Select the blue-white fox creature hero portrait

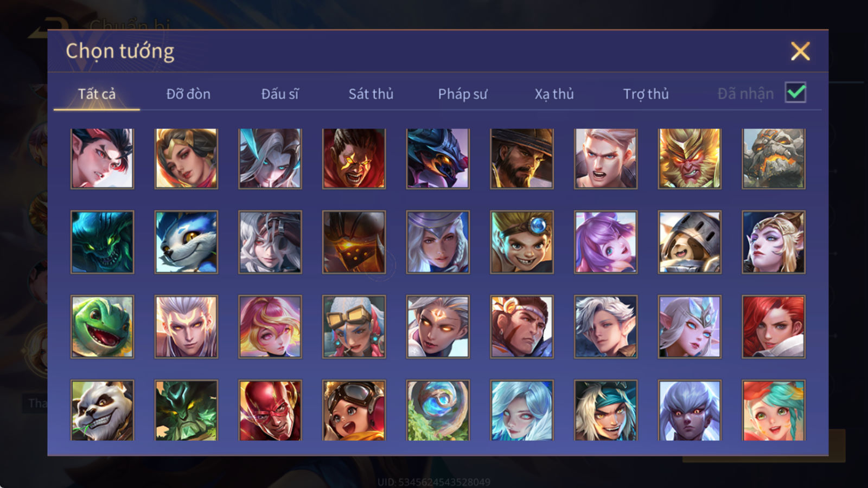tap(186, 242)
